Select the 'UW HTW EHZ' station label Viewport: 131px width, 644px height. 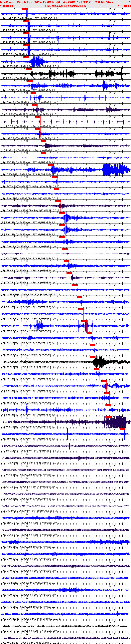(10, 607)
